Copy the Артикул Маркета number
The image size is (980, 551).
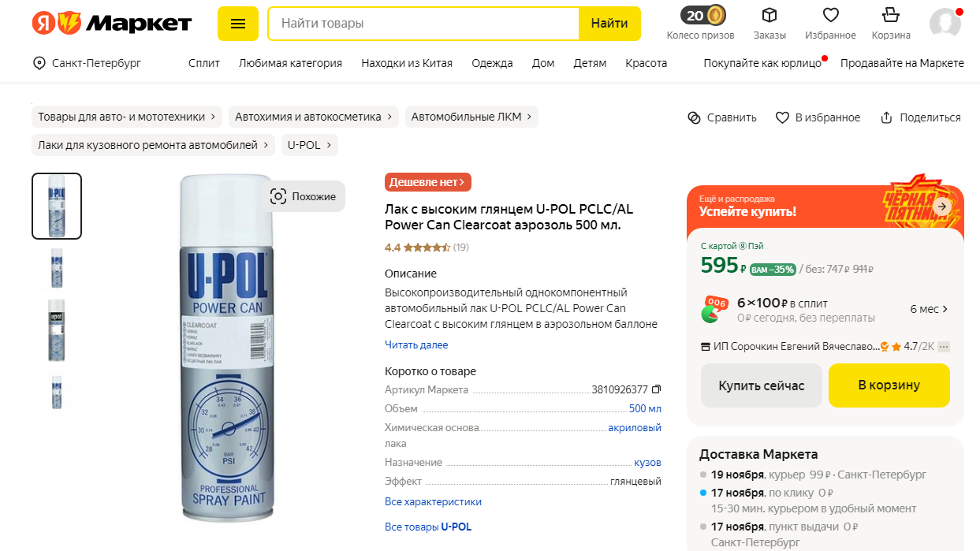pyautogui.click(x=656, y=389)
